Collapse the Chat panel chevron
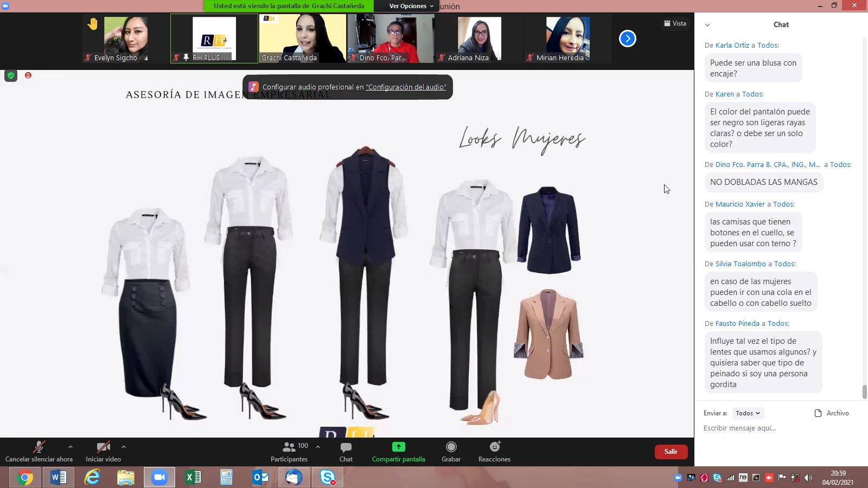Screen dimensions: 868x488 pyautogui.click(x=707, y=25)
